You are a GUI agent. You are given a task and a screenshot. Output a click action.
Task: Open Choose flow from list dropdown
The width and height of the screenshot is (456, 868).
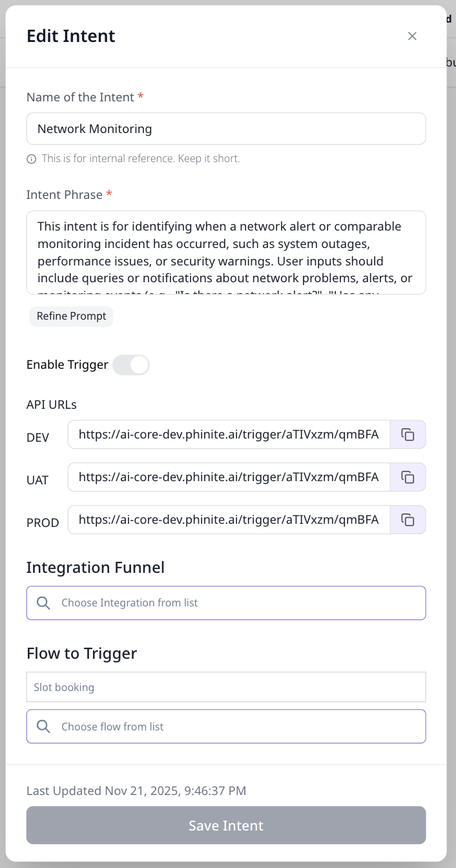coord(239,727)
